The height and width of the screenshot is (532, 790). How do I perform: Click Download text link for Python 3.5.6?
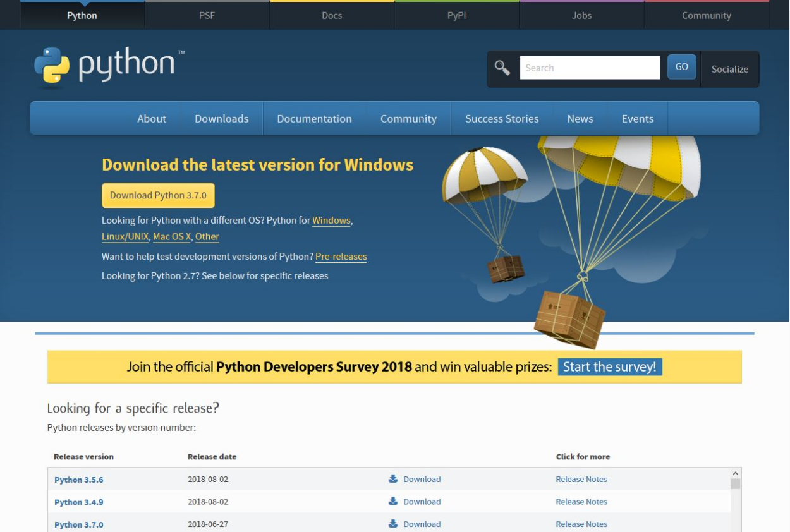(x=422, y=479)
